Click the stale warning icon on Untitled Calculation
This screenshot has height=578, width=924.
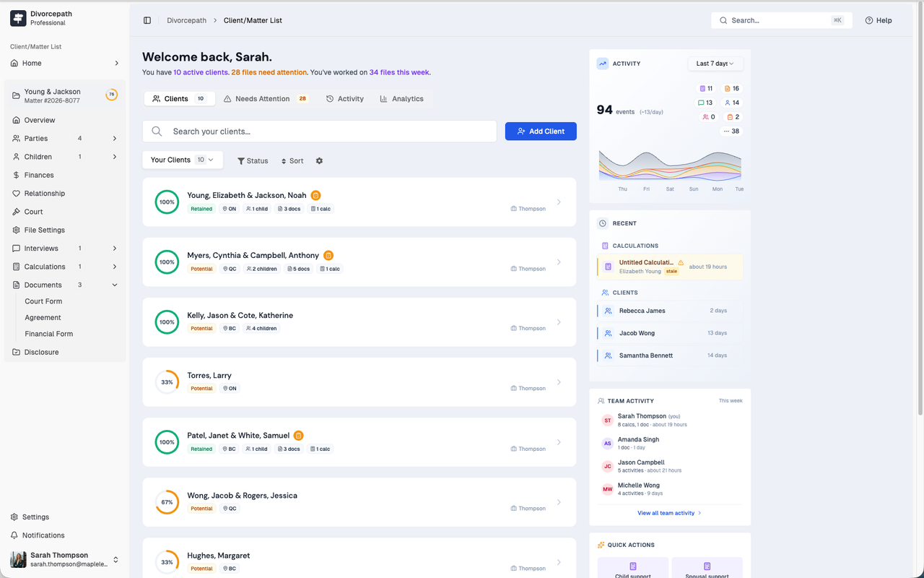pyautogui.click(x=681, y=262)
